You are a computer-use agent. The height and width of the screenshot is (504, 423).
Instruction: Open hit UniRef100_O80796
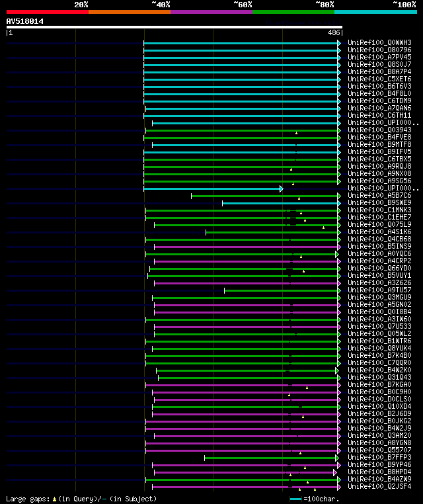tap(379, 50)
